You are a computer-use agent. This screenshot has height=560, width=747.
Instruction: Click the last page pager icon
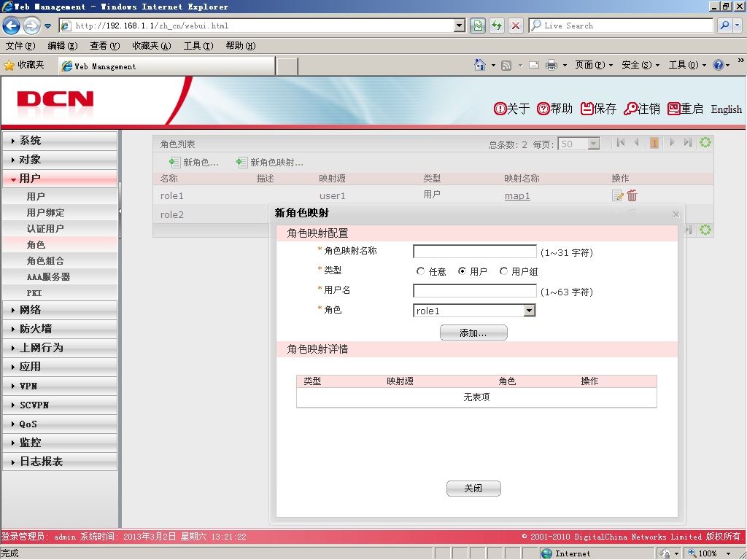687,142
